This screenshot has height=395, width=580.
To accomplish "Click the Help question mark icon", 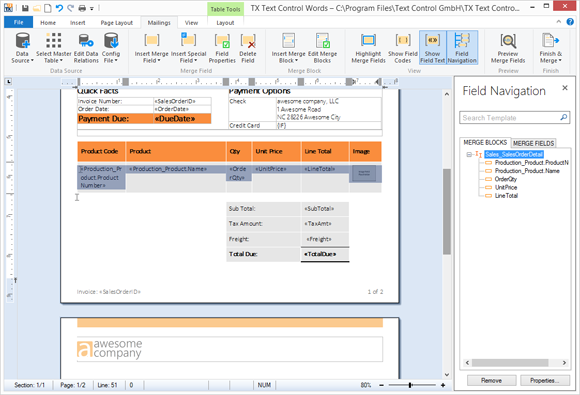I will [570, 22].
